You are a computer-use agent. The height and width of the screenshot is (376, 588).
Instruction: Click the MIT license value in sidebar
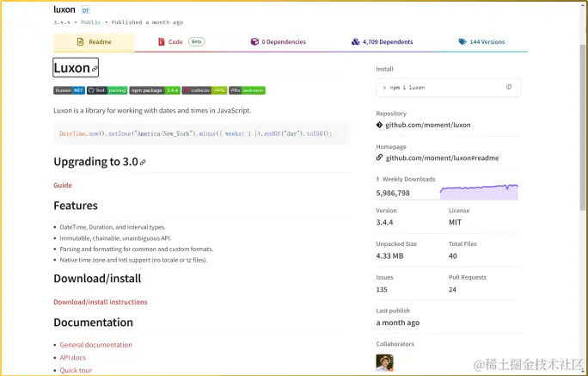point(456,223)
